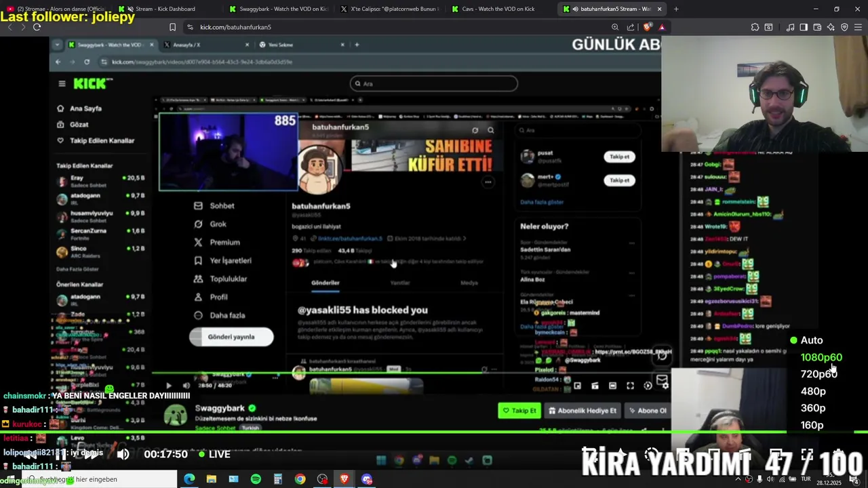The height and width of the screenshot is (488, 868).
Task: Open Brave Shields lion icon
Action: [647, 27]
